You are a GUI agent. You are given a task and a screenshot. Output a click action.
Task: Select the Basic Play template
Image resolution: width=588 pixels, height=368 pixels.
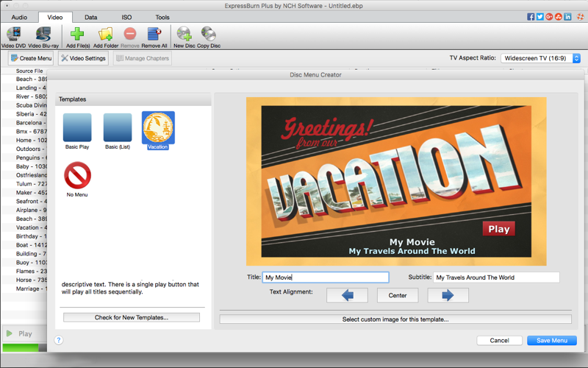(x=77, y=128)
